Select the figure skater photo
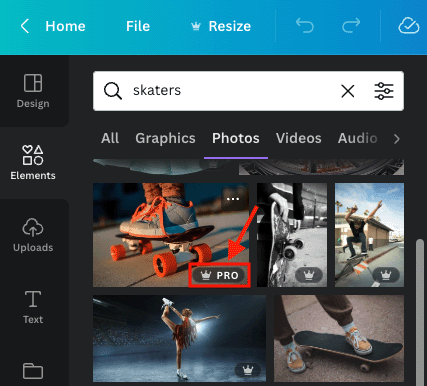 (x=179, y=338)
